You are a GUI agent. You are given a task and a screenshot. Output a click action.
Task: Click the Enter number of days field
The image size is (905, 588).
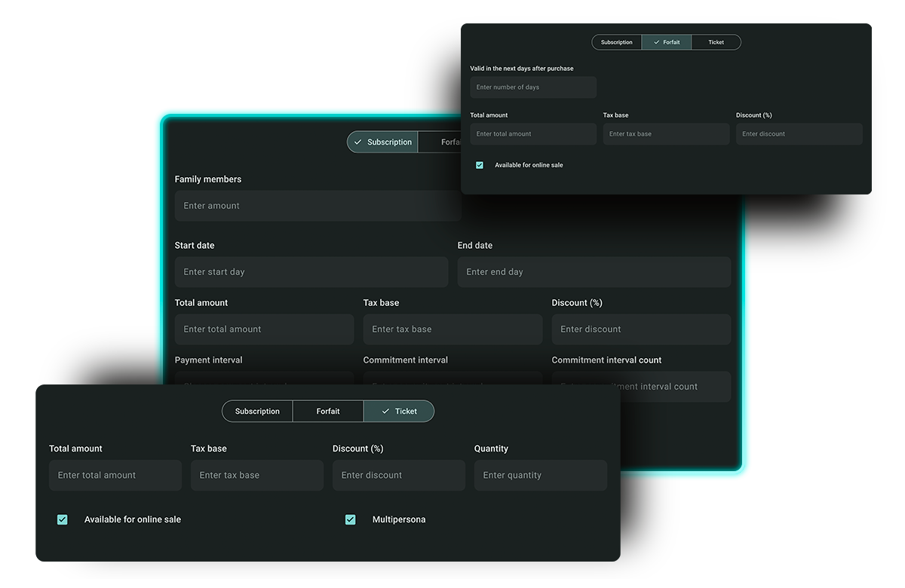(532, 87)
